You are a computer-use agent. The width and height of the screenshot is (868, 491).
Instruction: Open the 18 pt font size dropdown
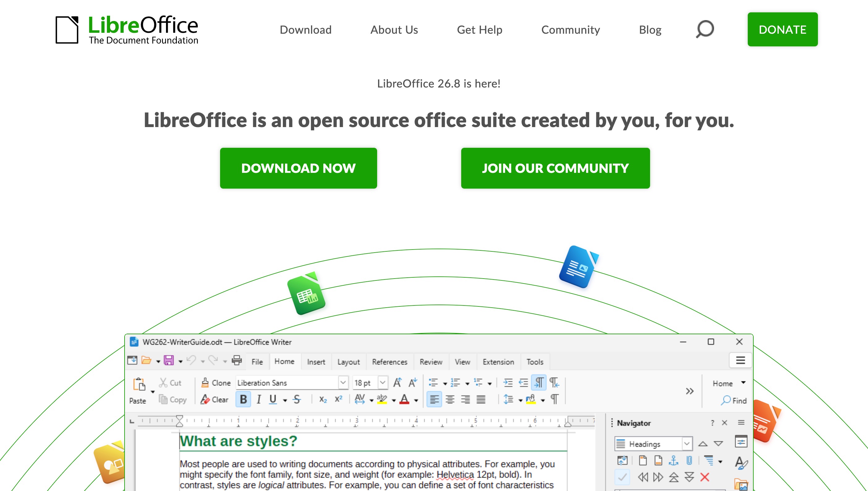[383, 383]
